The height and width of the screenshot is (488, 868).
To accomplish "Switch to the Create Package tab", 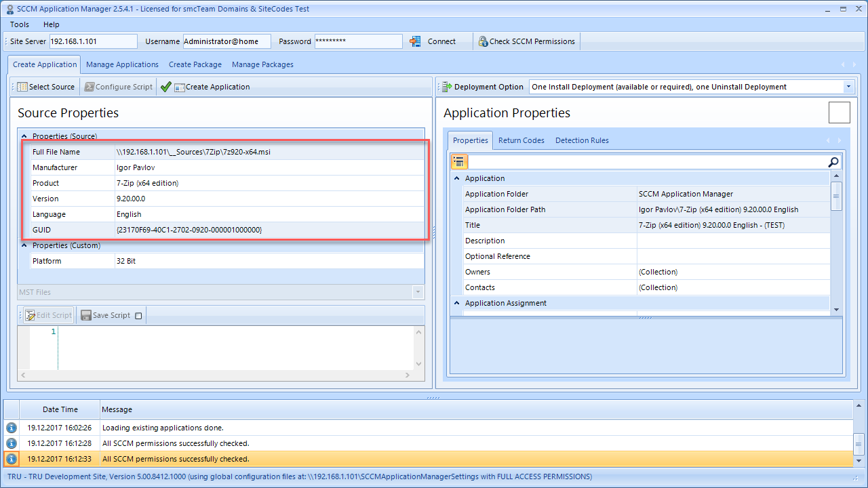I will click(x=195, y=64).
